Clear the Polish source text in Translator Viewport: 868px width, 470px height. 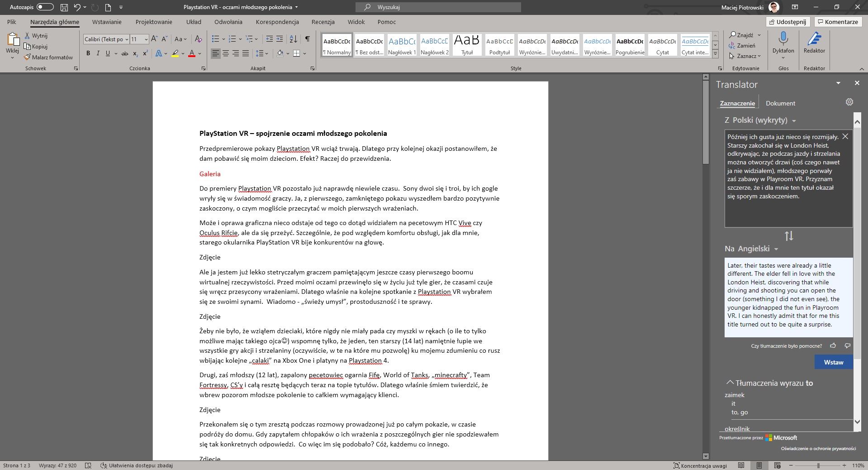tap(845, 136)
